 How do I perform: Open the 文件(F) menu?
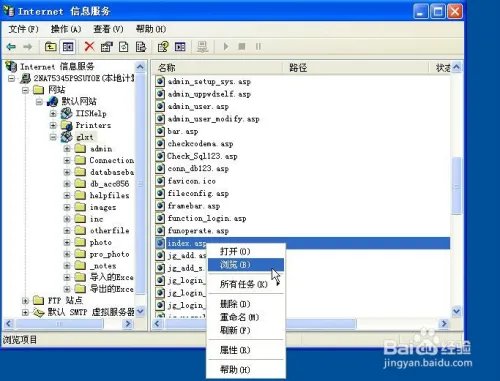pos(23,29)
